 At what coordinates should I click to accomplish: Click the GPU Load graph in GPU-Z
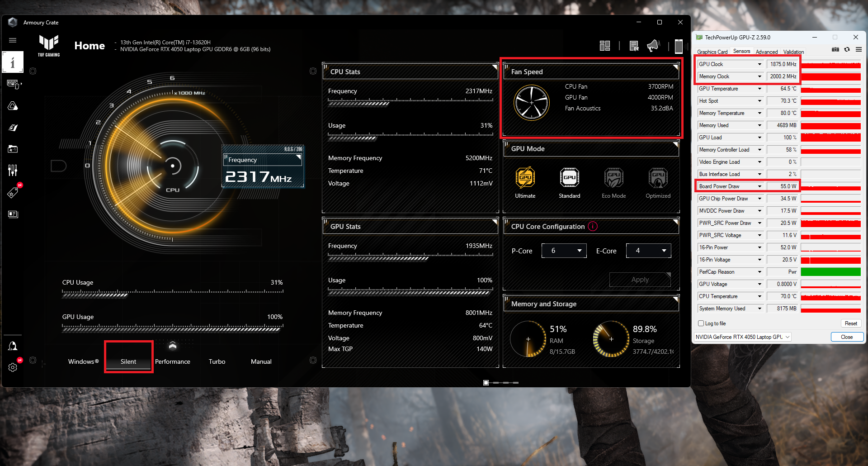[830, 138]
